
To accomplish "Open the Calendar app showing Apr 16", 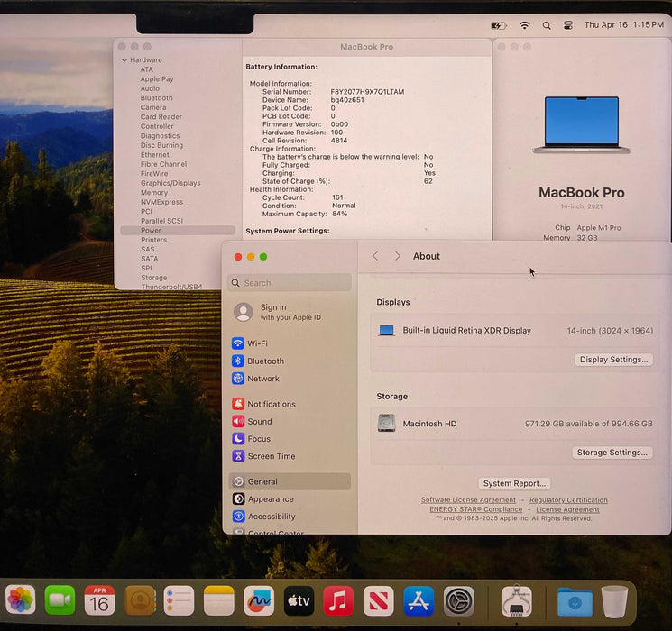I will click(x=99, y=599).
